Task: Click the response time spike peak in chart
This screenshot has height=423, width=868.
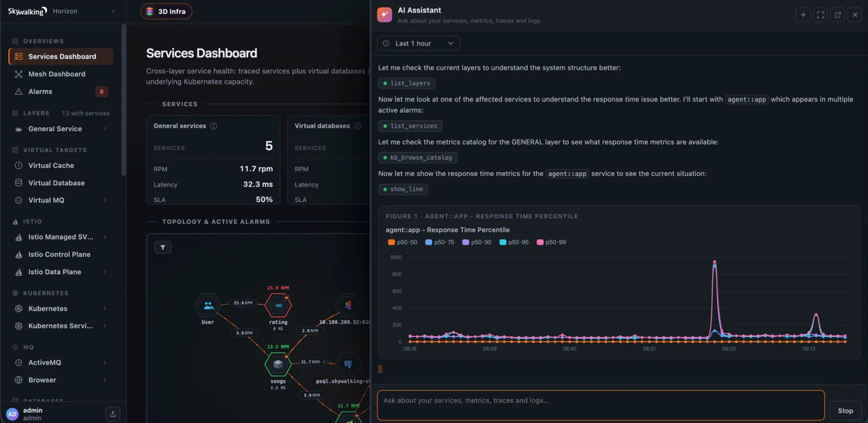Action: (x=714, y=262)
